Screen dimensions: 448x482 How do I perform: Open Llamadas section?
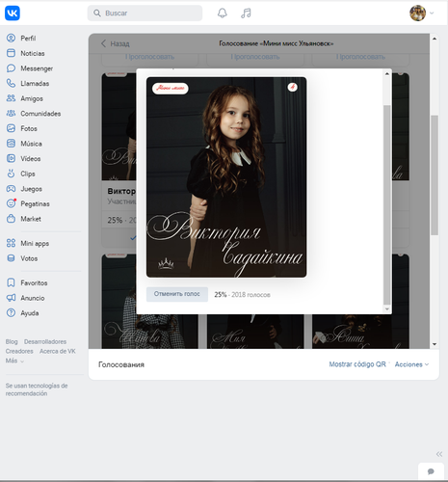coord(35,84)
